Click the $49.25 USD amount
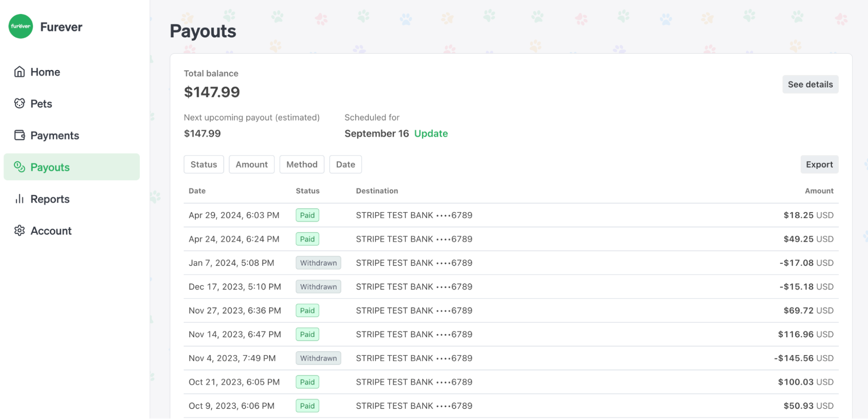The height and width of the screenshot is (419, 868). click(809, 239)
